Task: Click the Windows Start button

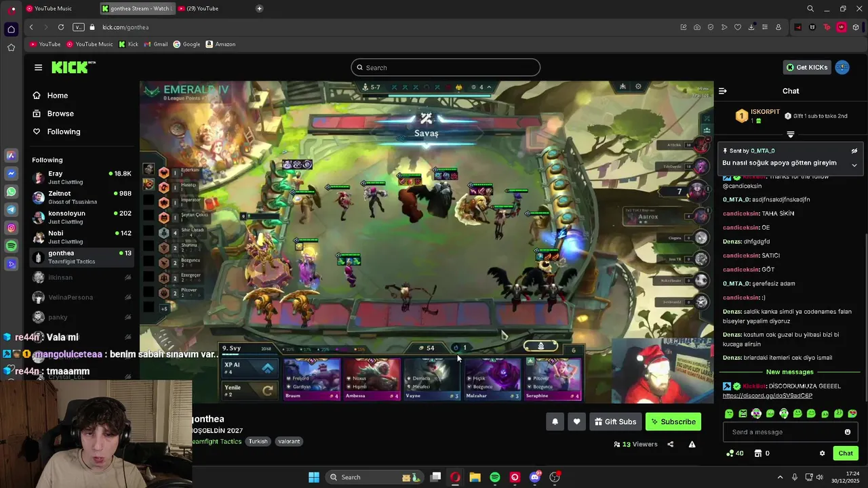Action: (314, 477)
